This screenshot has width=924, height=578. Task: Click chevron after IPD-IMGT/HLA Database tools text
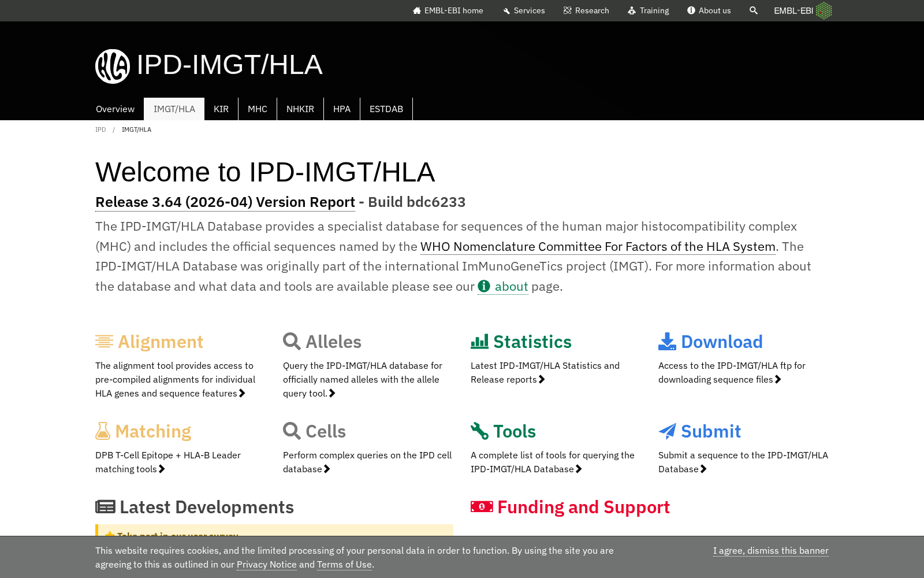tap(579, 469)
